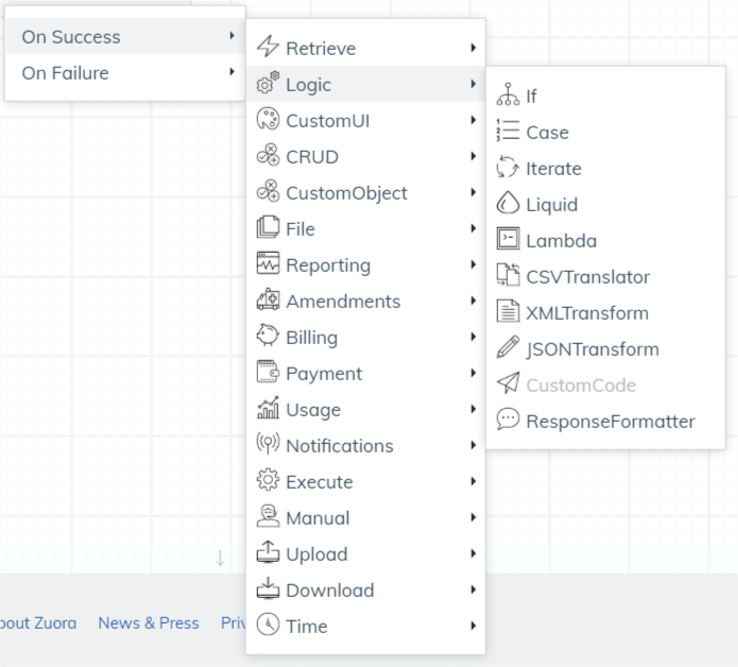Open the CustomObject menu item
Image resolution: width=738 pixels, height=667 pixels.
365,193
